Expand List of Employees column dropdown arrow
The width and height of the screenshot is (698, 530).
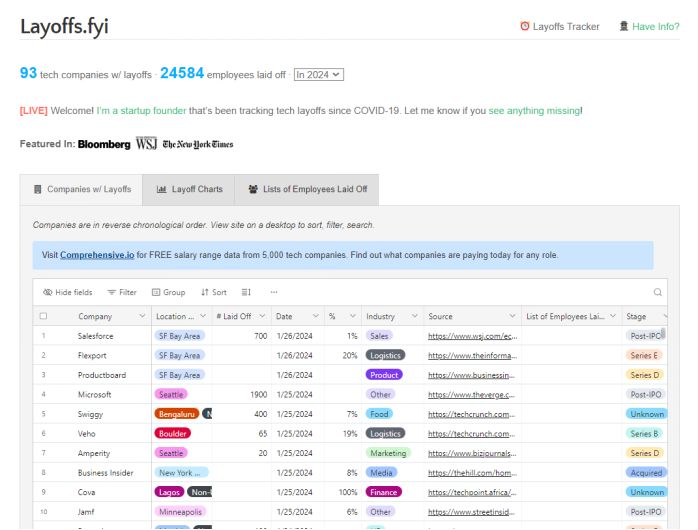(613, 316)
